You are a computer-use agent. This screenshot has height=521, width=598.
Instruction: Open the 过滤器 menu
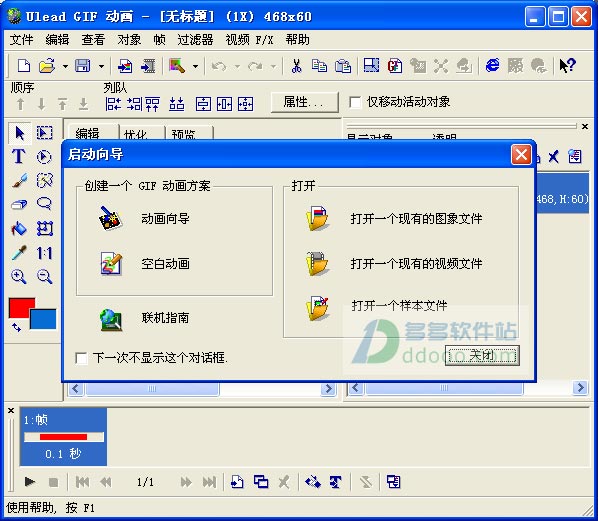pyautogui.click(x=195, y=40)
